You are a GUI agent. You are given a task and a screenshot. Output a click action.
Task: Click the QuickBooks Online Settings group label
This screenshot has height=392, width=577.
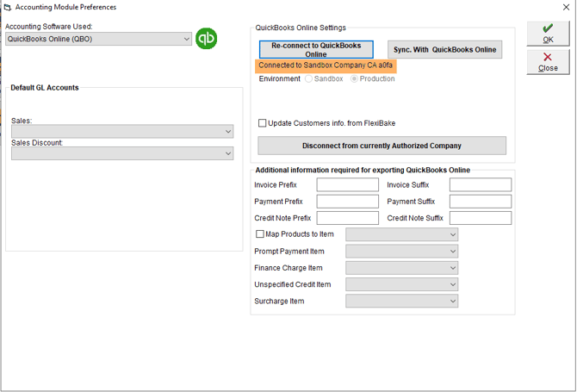[301, 28]
